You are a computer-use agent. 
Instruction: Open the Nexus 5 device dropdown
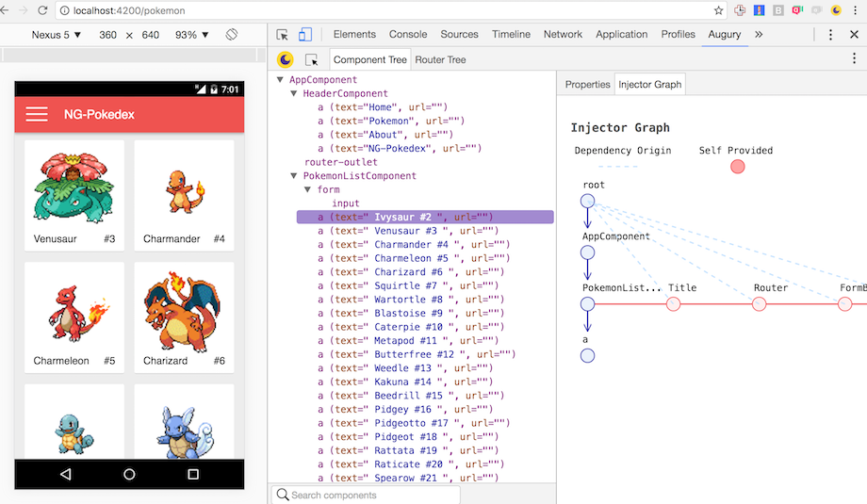tap(56, 35)
